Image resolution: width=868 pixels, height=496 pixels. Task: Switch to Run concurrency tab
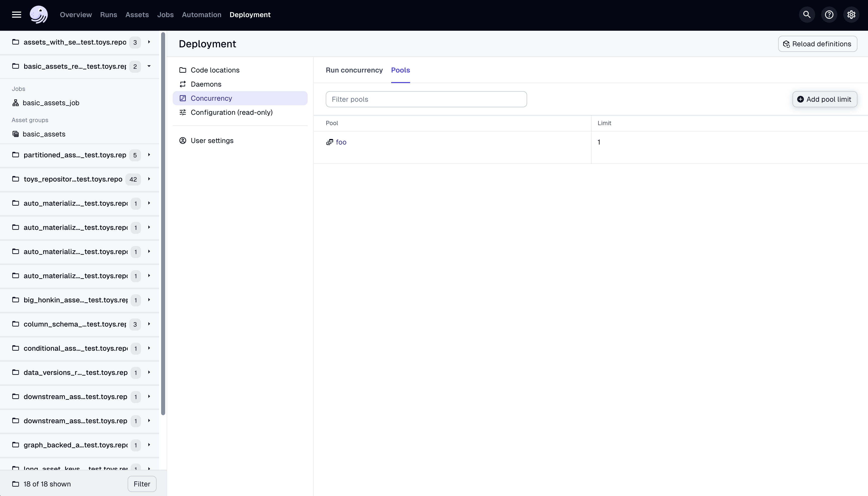point(354,70)
